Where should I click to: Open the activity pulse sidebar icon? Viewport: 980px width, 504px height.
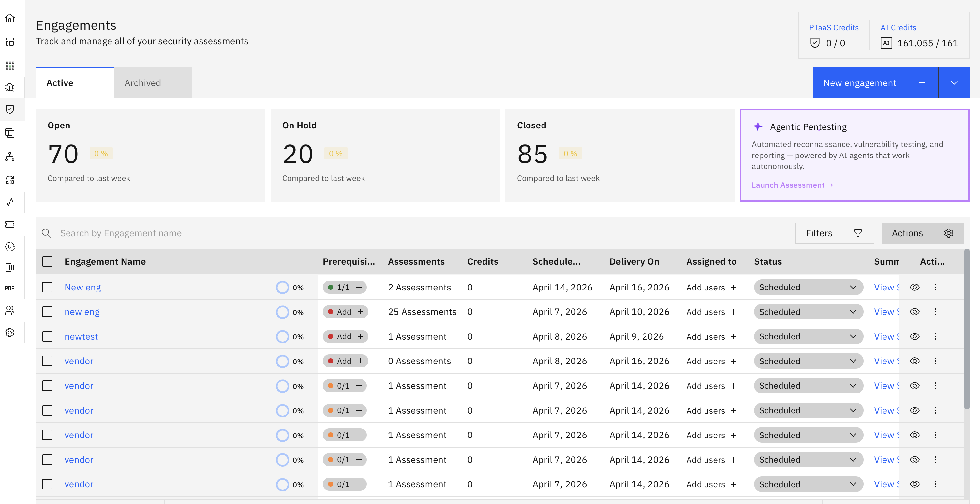10,201
